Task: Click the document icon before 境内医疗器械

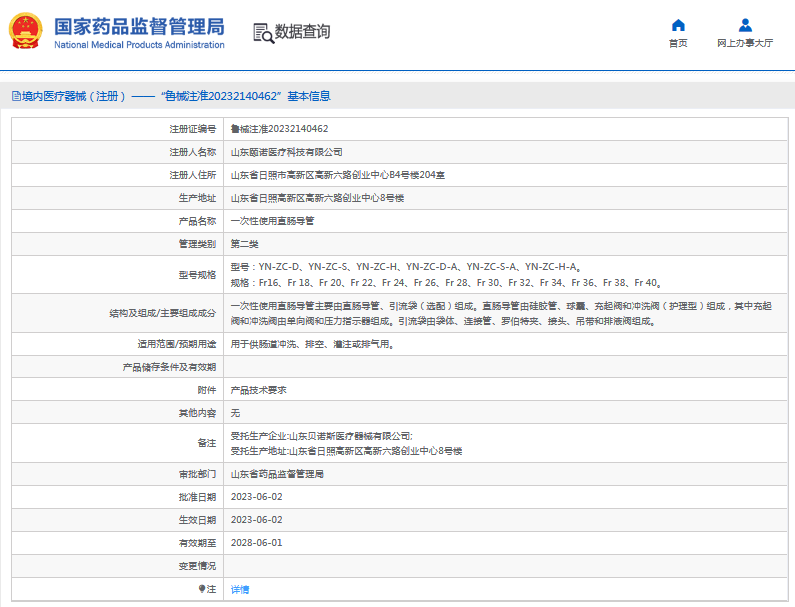Action: pyautogui.click(x=16, y=96)
